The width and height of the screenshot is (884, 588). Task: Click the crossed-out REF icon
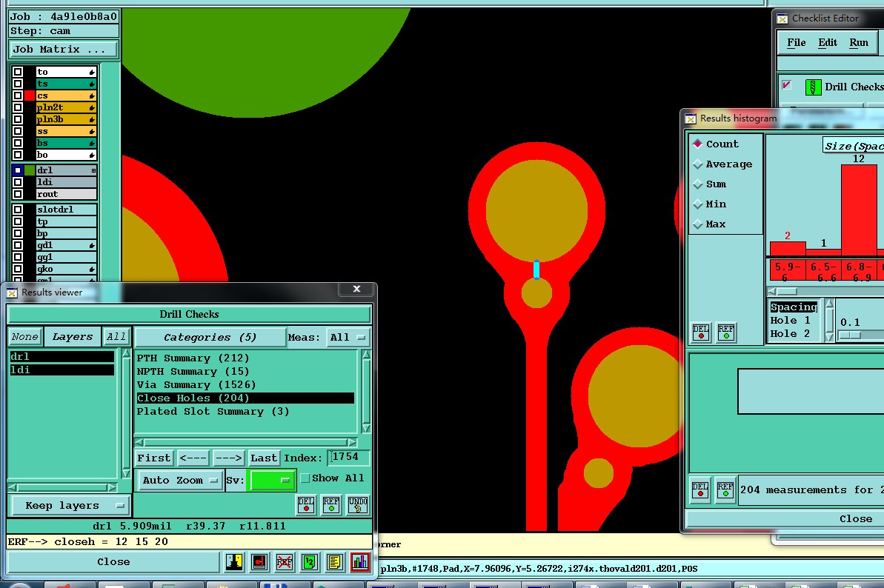(x=284, y=561)
